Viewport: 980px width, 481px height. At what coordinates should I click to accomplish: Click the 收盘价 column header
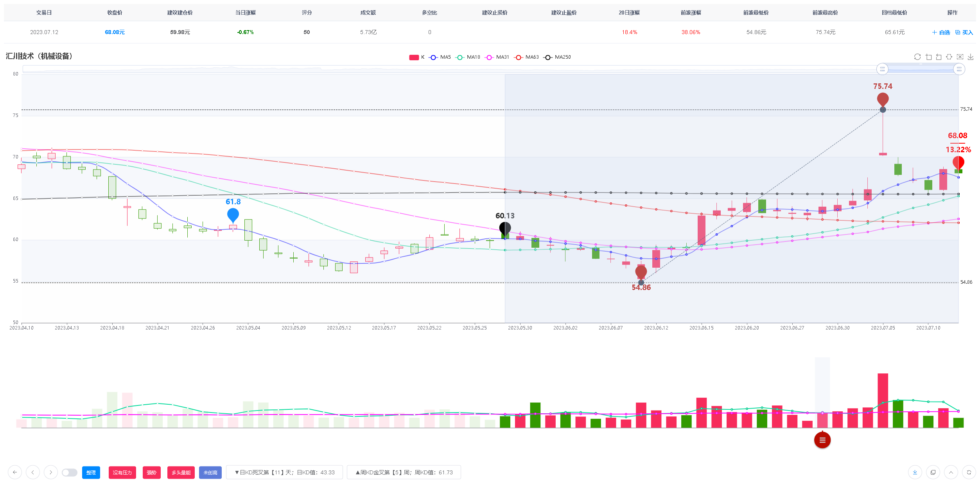point(115,13)
